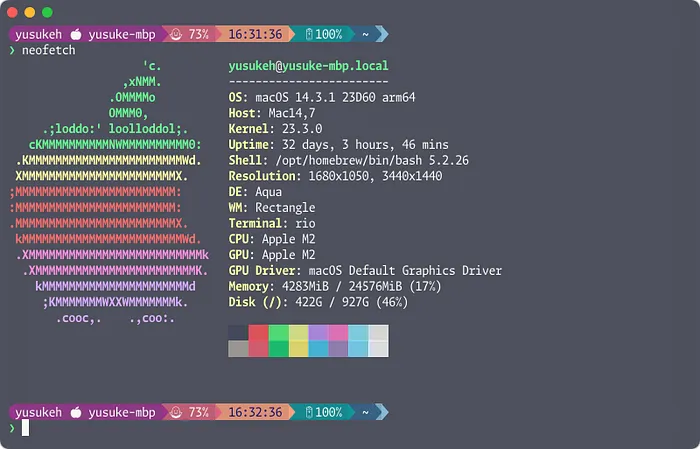700x449 pixels.
Task: Click the 'Terminal: rio' line
Action: 272,223
